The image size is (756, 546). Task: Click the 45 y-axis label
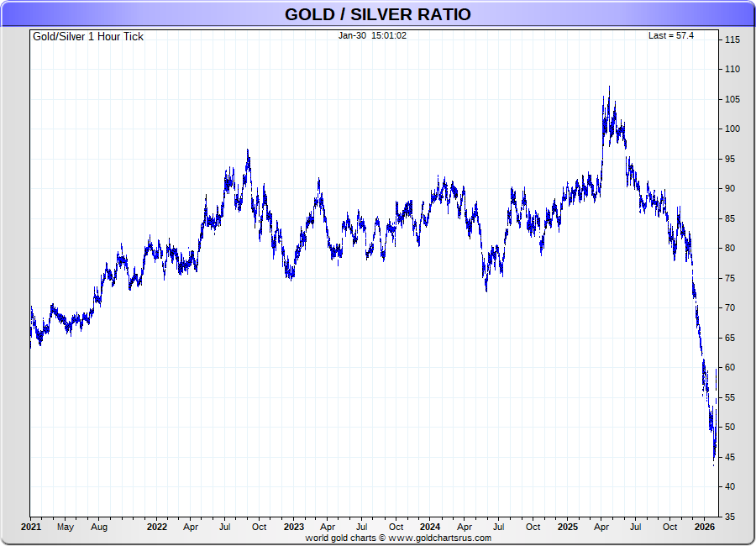730,457
